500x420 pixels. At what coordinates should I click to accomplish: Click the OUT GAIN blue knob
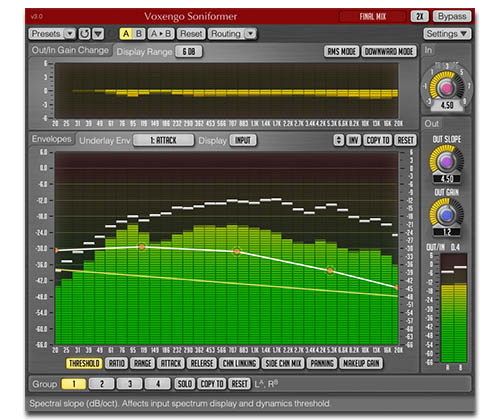click(x=446, y=215)
